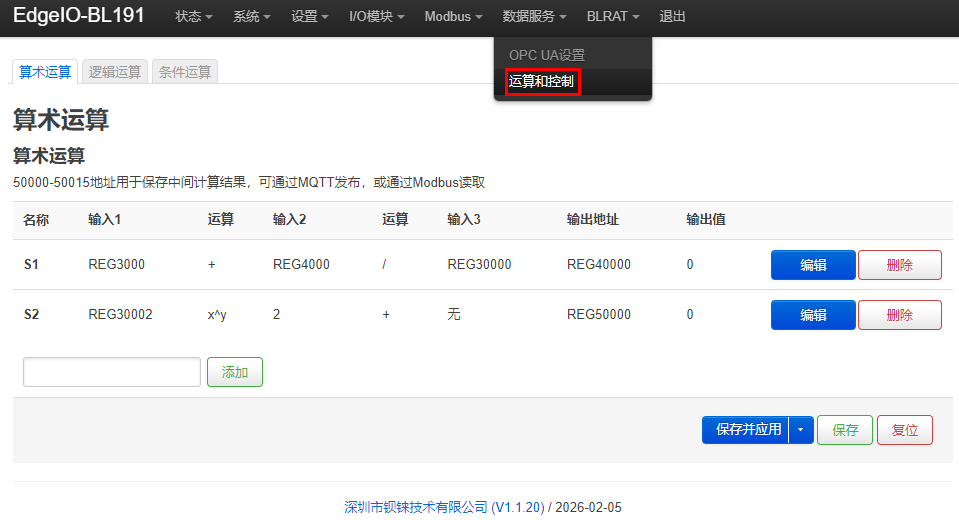Click the S1 name cell
The image size is (959, 520).
(31, 264)
